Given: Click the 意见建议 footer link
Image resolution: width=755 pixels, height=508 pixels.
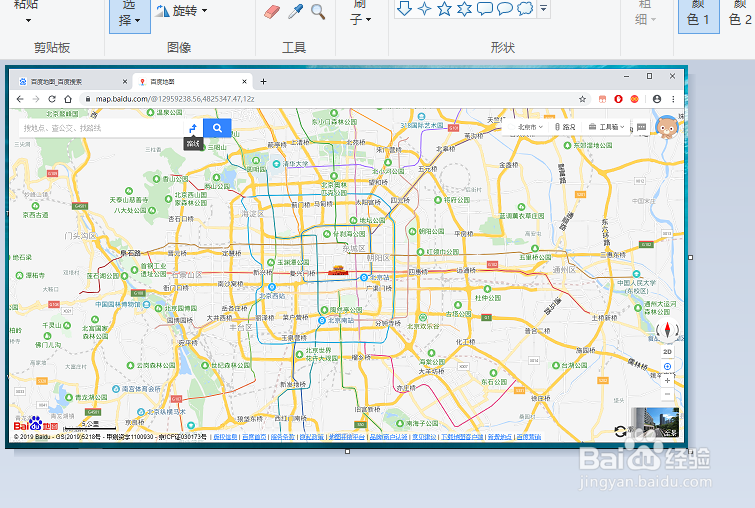Looking at the screenshot, I should coord(424,437).
